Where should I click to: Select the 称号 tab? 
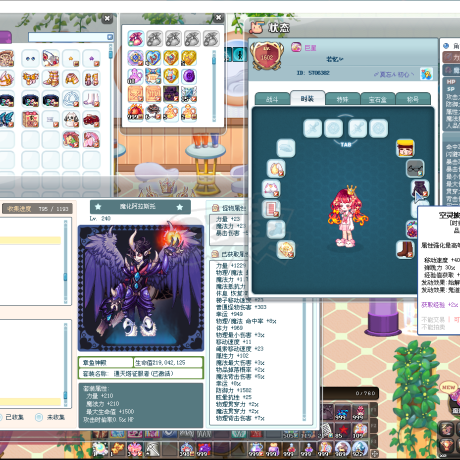point(413,99)
